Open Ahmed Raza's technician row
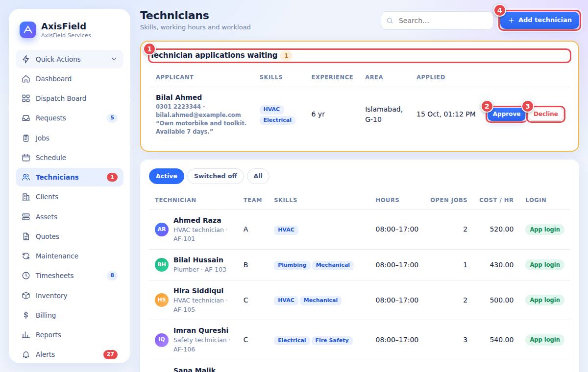 click(x=360, y=230)
